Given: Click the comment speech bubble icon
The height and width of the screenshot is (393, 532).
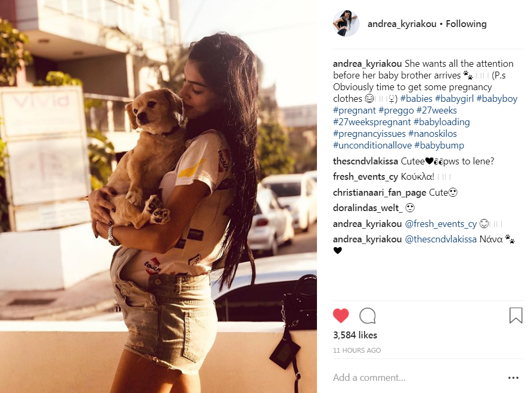Looking at the screenshot, I should [x=367, y=316].
